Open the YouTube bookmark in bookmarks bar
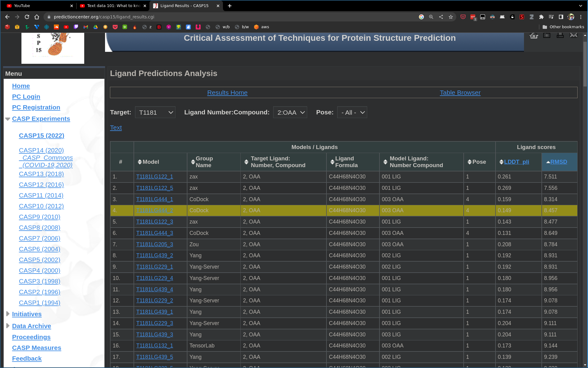 pos(66,27)
